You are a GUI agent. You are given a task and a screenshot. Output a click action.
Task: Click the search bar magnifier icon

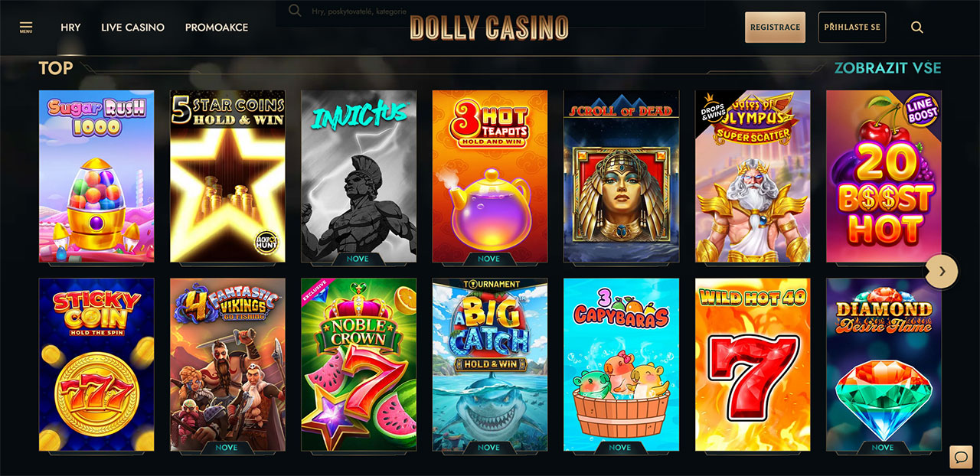pos(295,11)
